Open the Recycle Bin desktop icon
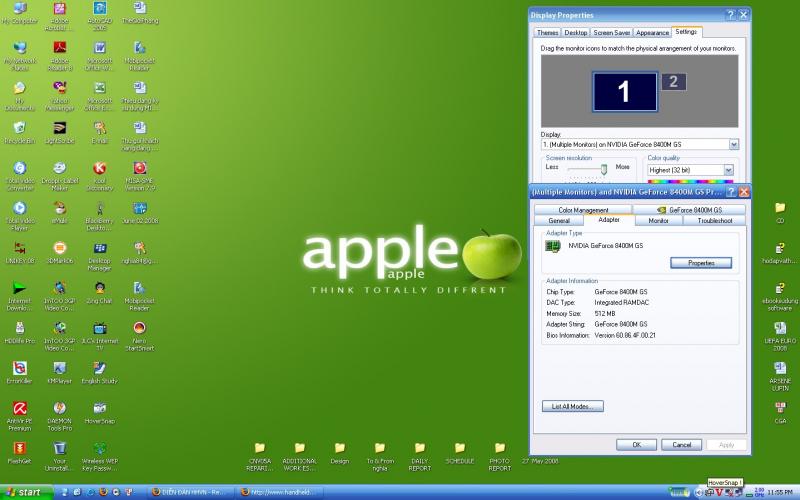Viewport: 800px width, 500px height. [17, 128]
